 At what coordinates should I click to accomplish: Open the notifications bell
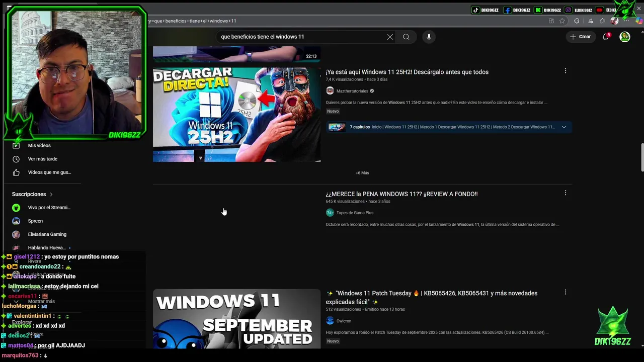point(606,37)
